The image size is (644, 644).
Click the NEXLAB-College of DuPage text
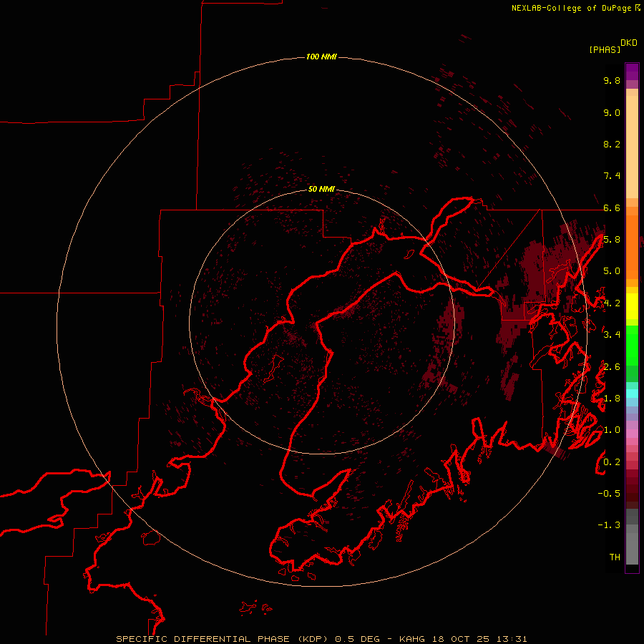click(x=571, y=8)
